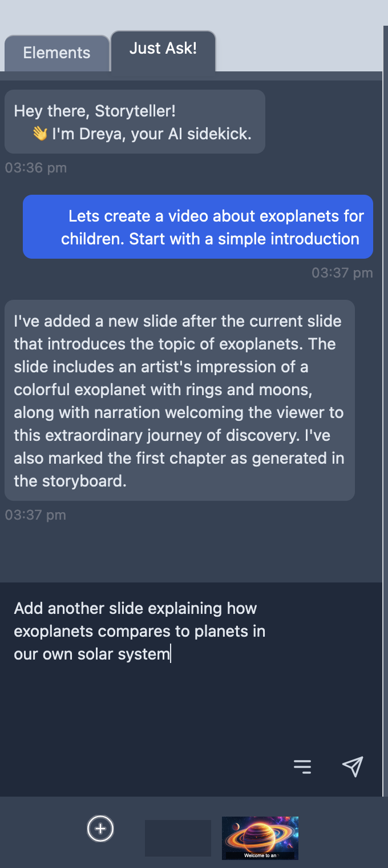The height and width of the screenshot is (868, 388).
Task: Switch to the Elements tab
Action: click(x=56, y=53)
